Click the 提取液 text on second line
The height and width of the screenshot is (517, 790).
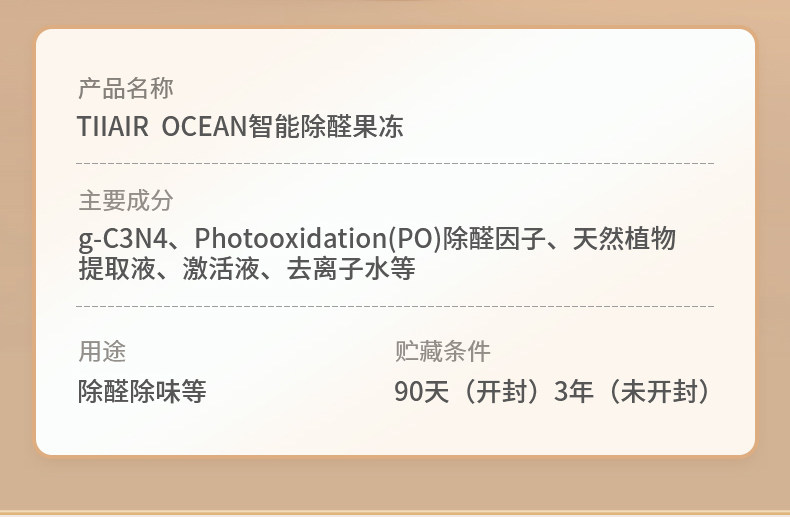coord(117,268)
